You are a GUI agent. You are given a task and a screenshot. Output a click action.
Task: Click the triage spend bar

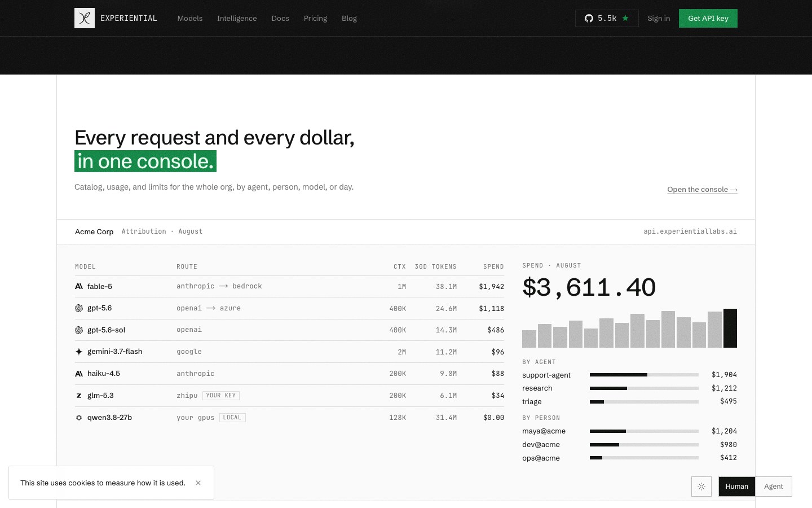click(x=644, y=402)
